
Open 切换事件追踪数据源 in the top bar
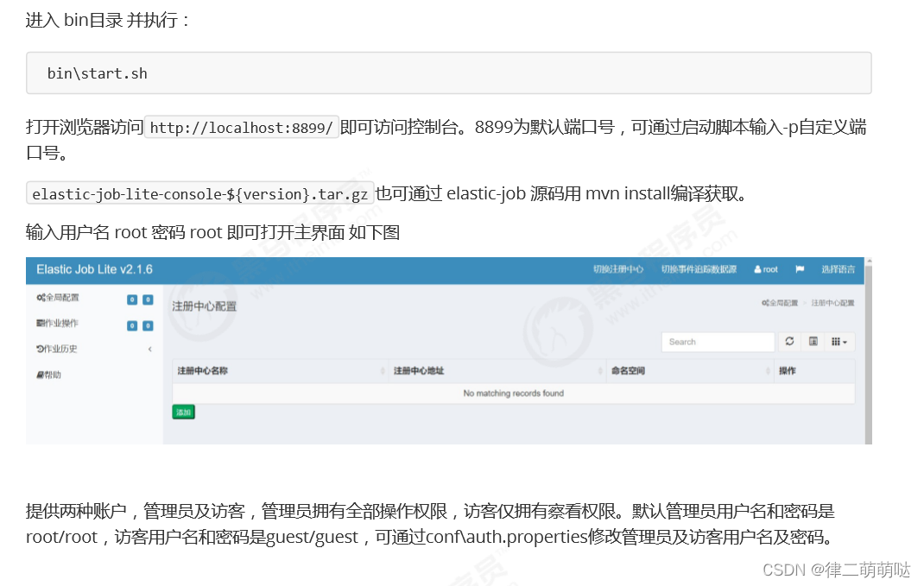(699, 269)
